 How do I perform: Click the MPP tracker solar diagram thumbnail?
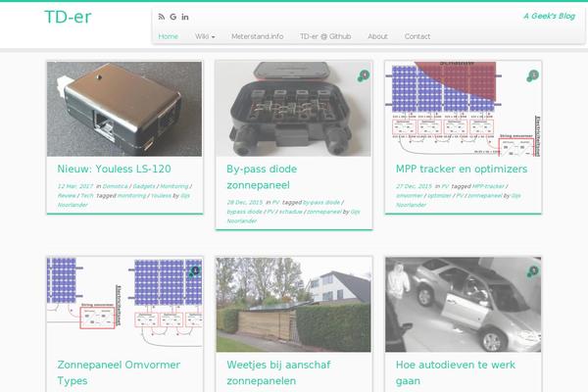click(x=464, y=109)
